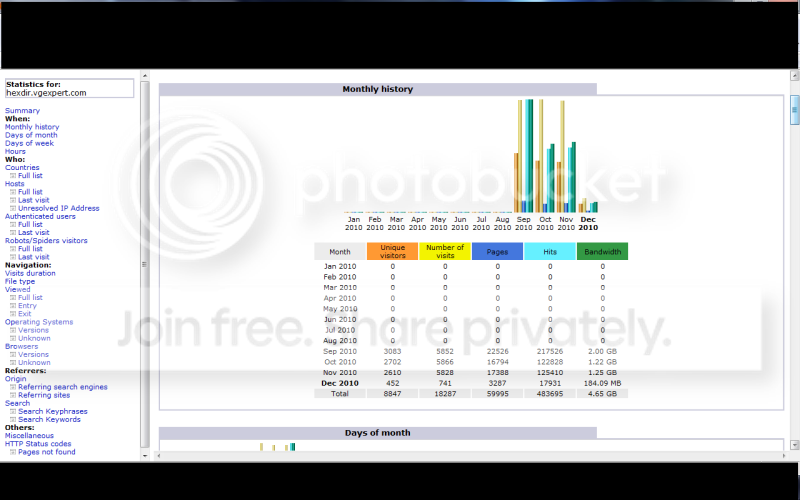Screen dimensions: 800x500
Task: Open Versions under Browsers
Action: pos(33,354)
